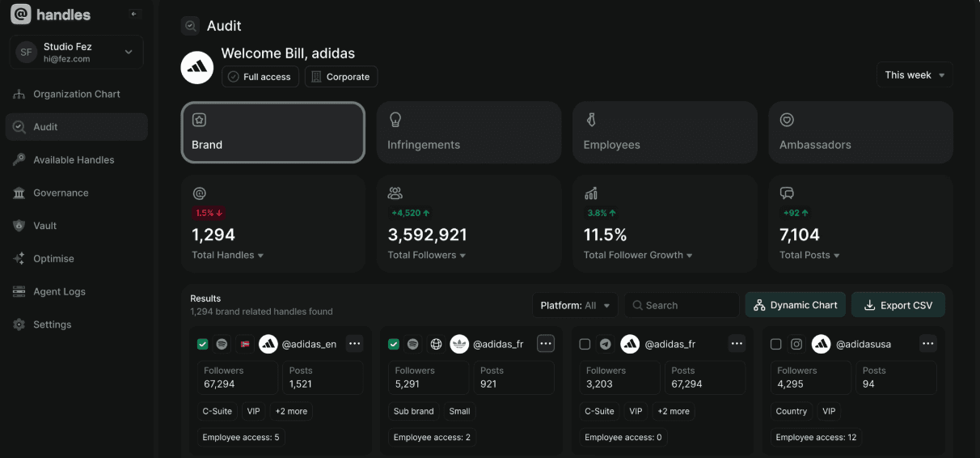The width and height of the screenshot is (980, 458).
Task: Open the Platform: All filter dropdown
Action: pyautogui.click(x=575, y=305)
